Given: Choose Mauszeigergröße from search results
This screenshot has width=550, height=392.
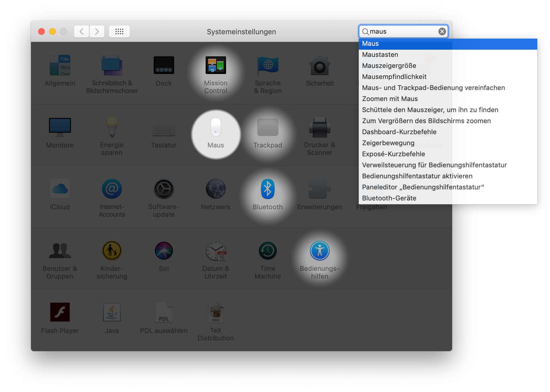Looking at the screenshot, I should coord(389,66).
